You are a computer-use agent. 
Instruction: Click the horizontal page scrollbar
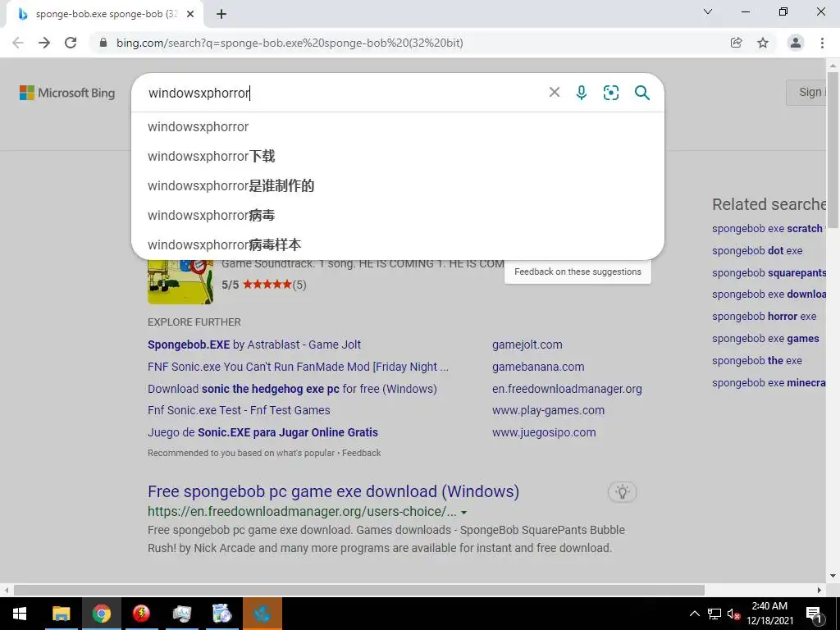click(x=359, y=590)
